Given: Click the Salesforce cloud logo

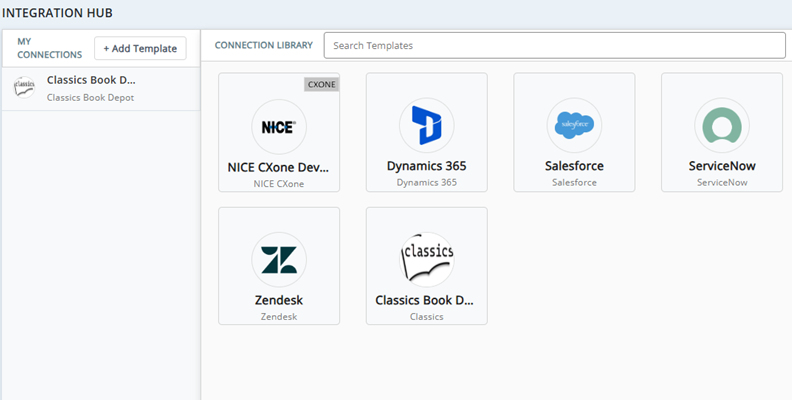Looking at the screenshot, I should click(574, 125).
